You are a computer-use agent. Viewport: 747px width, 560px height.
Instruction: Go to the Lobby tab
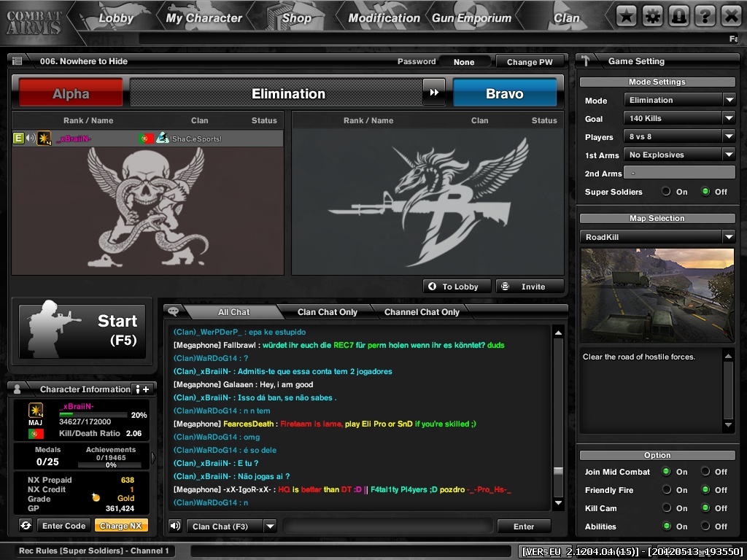(x=116, y=18)
